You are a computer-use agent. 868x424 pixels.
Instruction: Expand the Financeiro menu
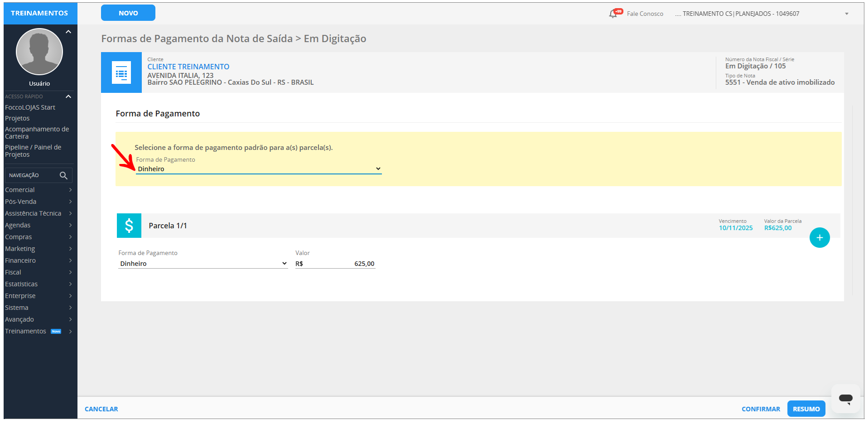39,260
